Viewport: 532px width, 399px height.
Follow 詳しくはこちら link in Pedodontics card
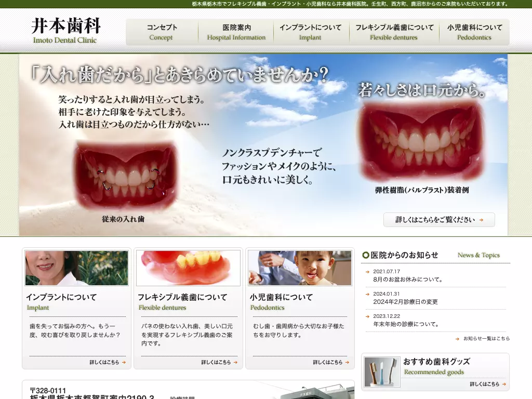328,362
